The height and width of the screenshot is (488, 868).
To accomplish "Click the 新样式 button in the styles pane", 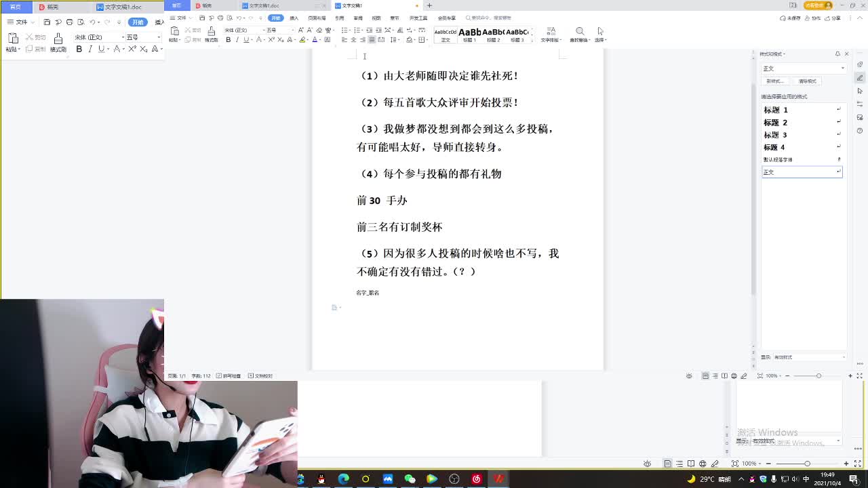I will (775, 81).
